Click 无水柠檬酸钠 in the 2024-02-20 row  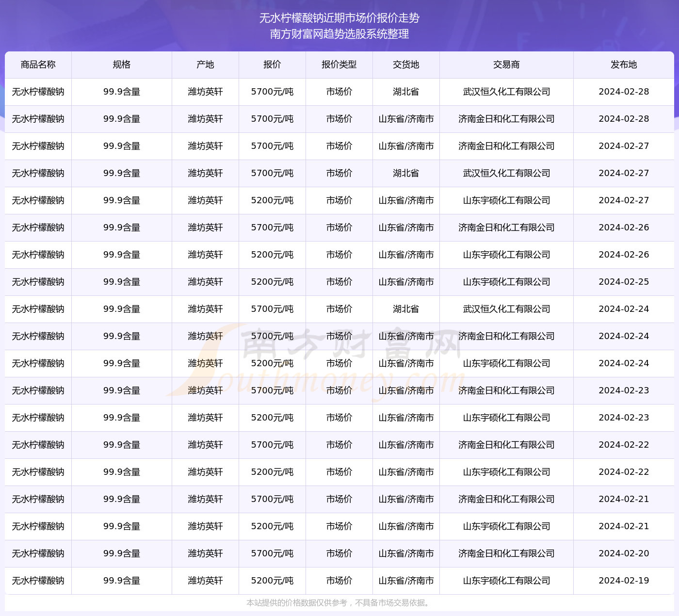(38, 553)
